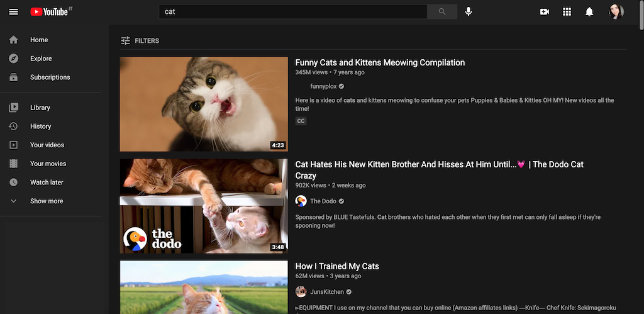Open the account avatar menu
The image size is (644, 314).
(616, 11)
